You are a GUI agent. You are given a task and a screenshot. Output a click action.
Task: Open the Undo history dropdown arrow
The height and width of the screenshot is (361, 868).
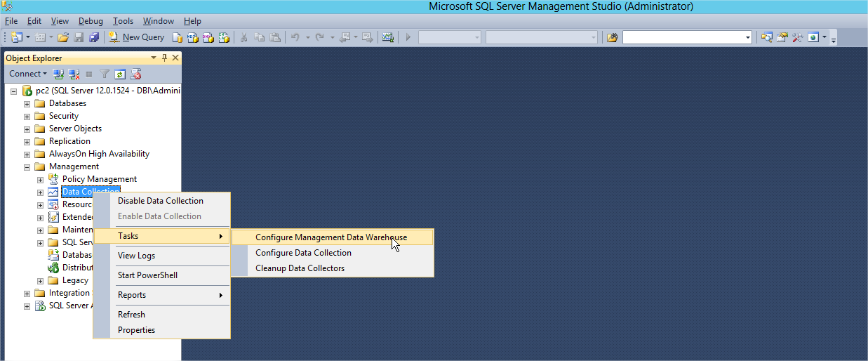pyautogui.click(x=307, y=37)
